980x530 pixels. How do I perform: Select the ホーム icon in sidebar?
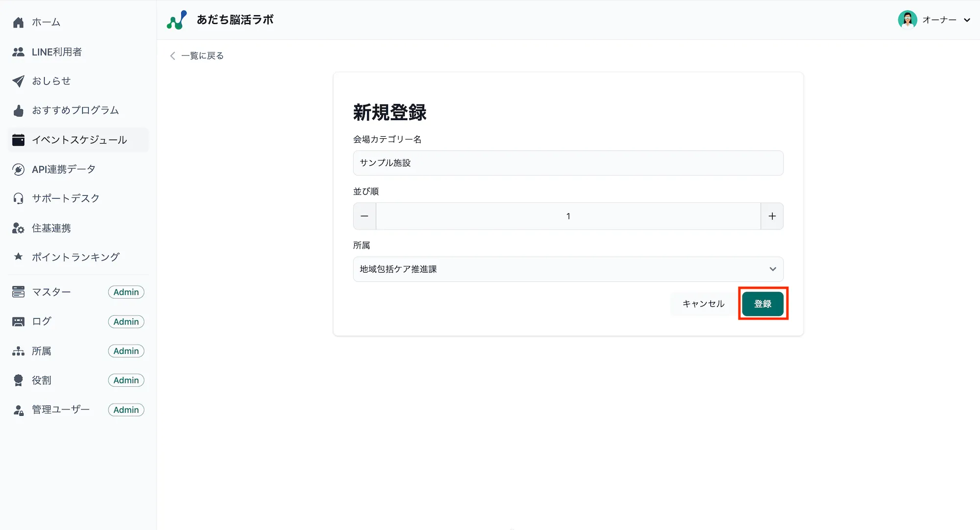18,22
